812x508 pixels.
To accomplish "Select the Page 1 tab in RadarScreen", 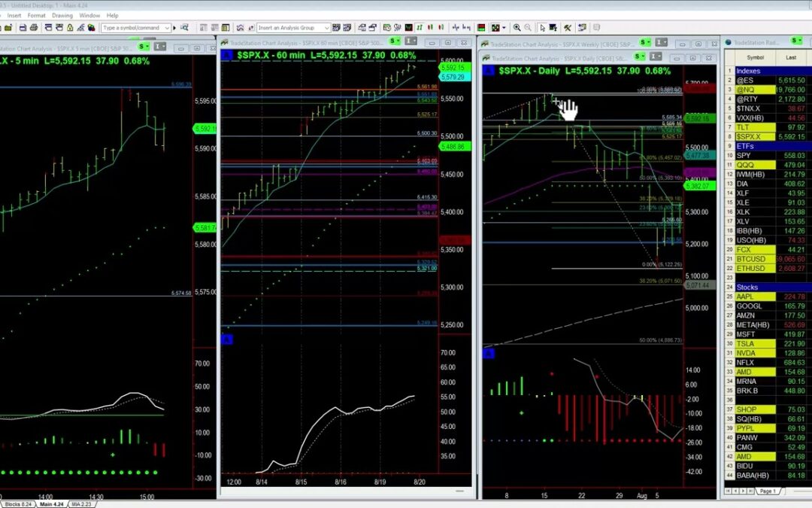I will pyautogui.click(x=768, y=491).
